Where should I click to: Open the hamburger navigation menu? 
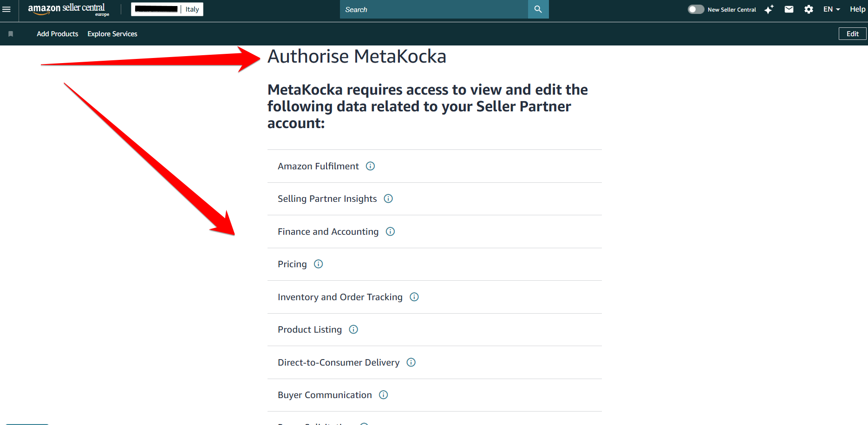(x=7, y=9)
